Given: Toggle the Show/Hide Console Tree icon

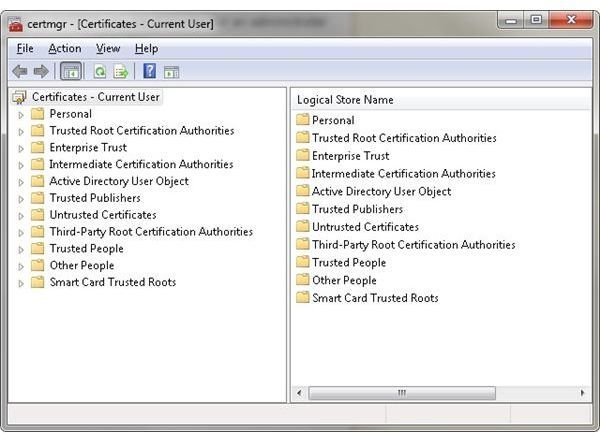Looking at the screenshot, I should (71, 71).
